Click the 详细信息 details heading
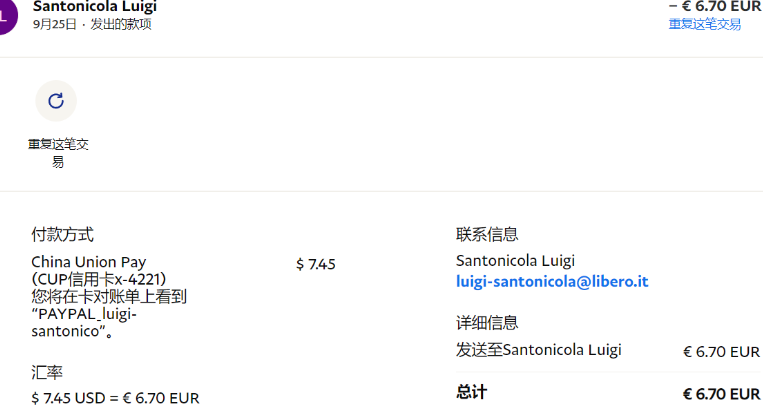The height and width of the screenshot is (410, 763). (487, 323)
